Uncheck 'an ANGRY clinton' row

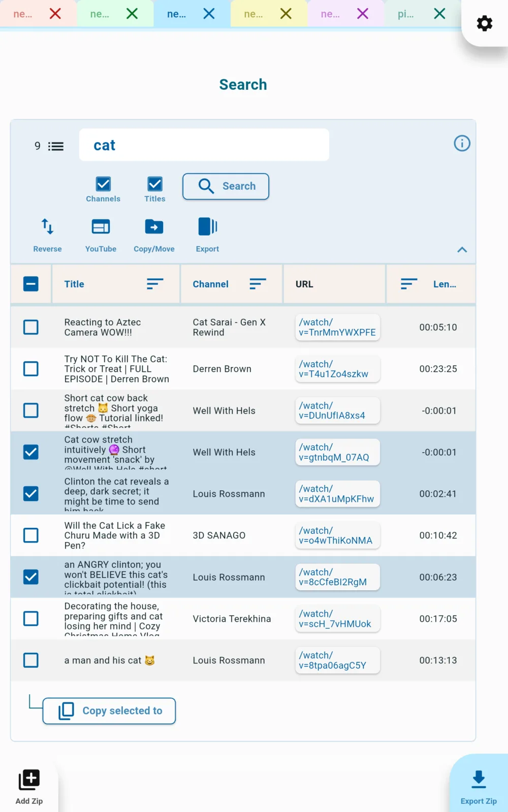pos(31,577)
